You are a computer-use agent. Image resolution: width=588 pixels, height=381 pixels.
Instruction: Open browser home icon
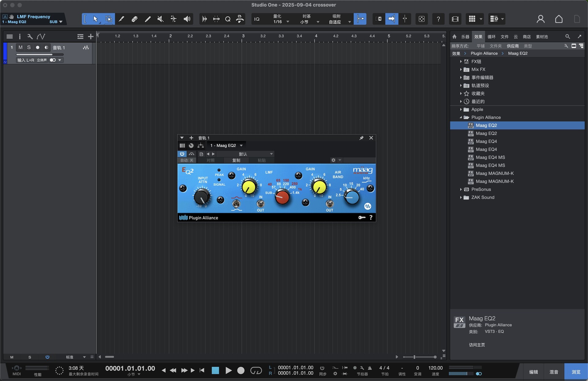[454, 37]
